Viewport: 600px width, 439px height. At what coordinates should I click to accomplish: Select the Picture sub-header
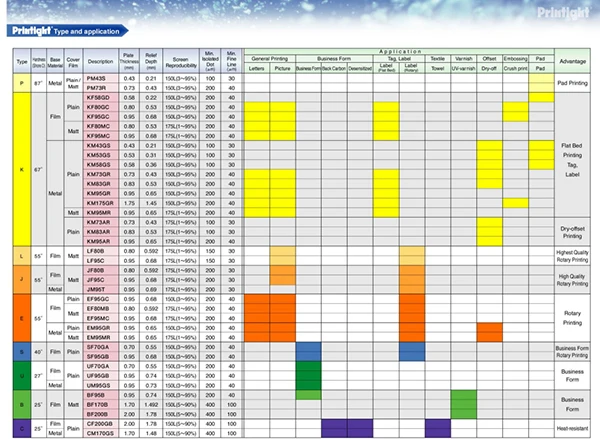[x=282, y=69]
